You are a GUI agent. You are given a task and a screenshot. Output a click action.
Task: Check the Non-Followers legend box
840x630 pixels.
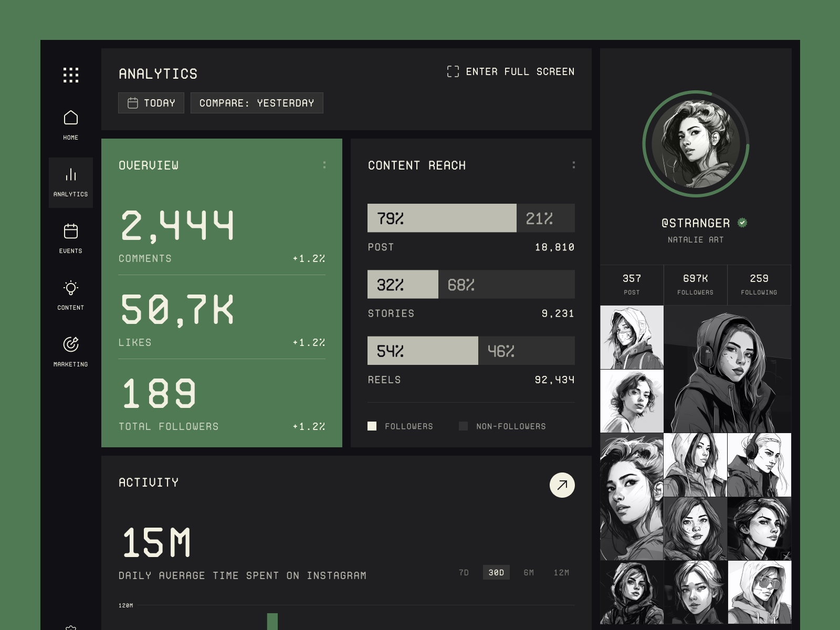click(x=464, y=426)
